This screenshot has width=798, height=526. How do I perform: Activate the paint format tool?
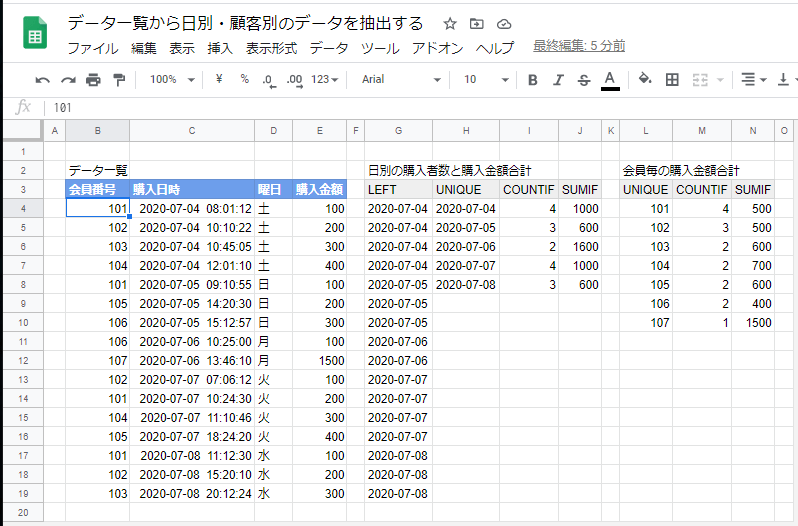119,80
